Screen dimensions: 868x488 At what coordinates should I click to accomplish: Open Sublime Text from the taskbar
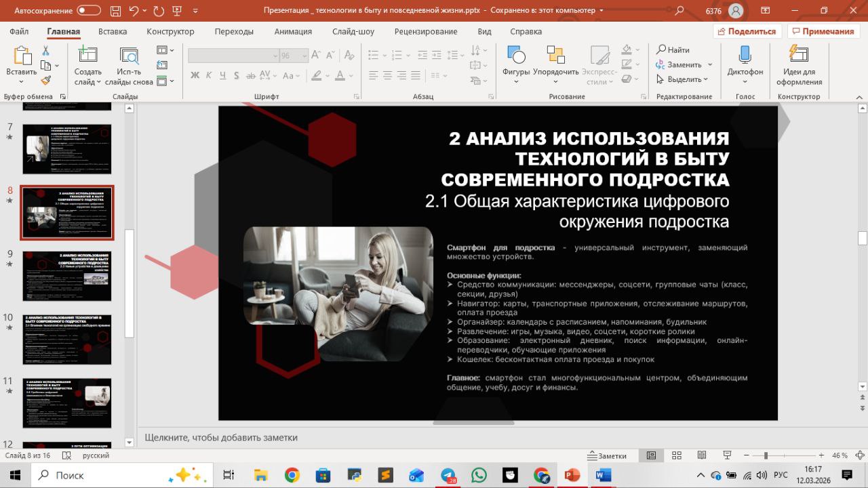tap(385, 475)
